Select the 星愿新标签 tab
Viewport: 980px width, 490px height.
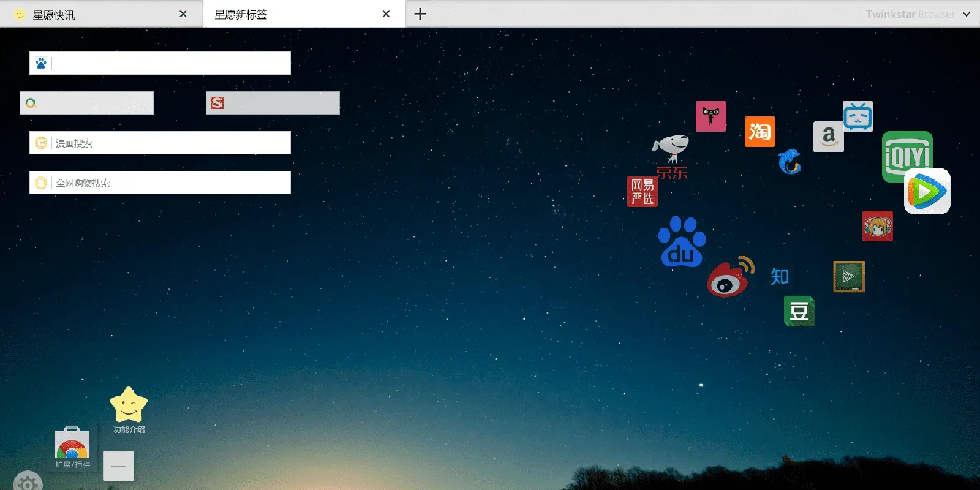coord(304,14)
